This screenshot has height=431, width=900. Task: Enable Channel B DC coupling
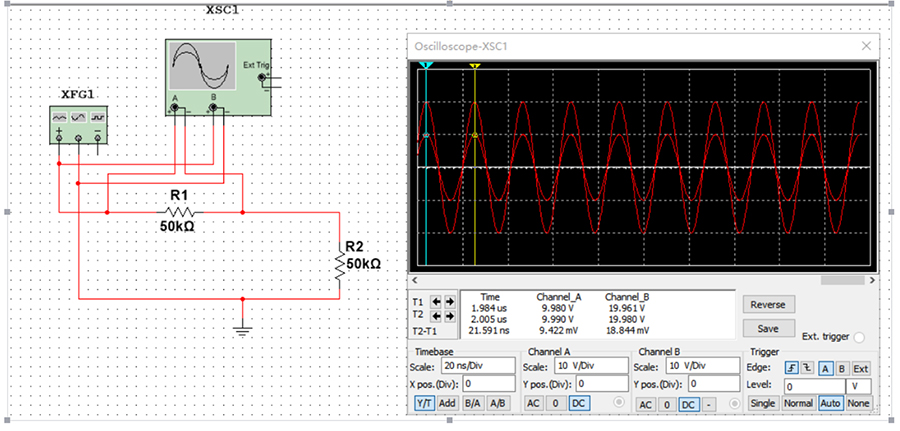[689, 405]
